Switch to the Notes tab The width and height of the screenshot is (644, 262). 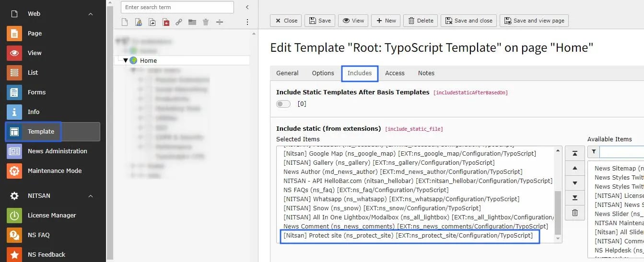[x=426, y=73]
